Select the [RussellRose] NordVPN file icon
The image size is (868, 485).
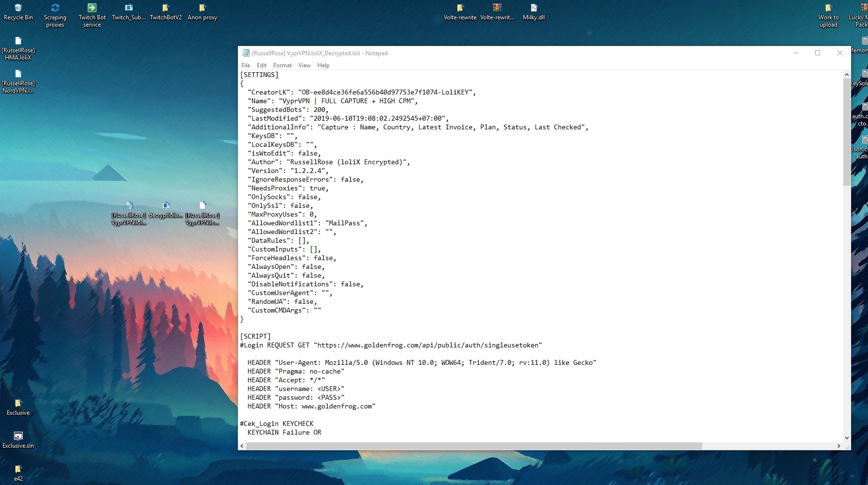pos(18,81)
